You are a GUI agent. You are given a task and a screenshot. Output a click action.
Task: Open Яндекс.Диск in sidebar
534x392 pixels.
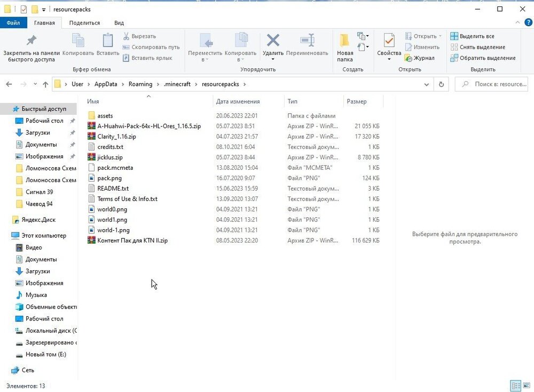coord(38,219)
